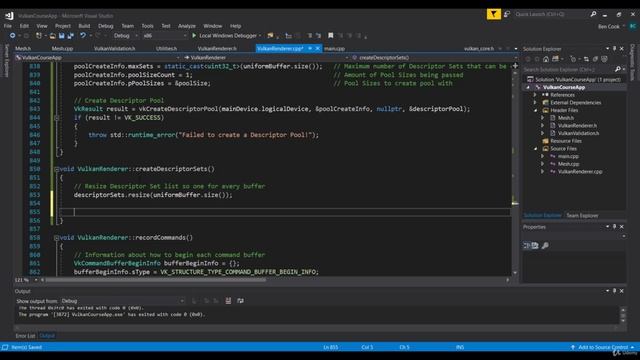Click the Ben Cook account avatar
The width and height of the screenshot is (640, 360).
633,26
